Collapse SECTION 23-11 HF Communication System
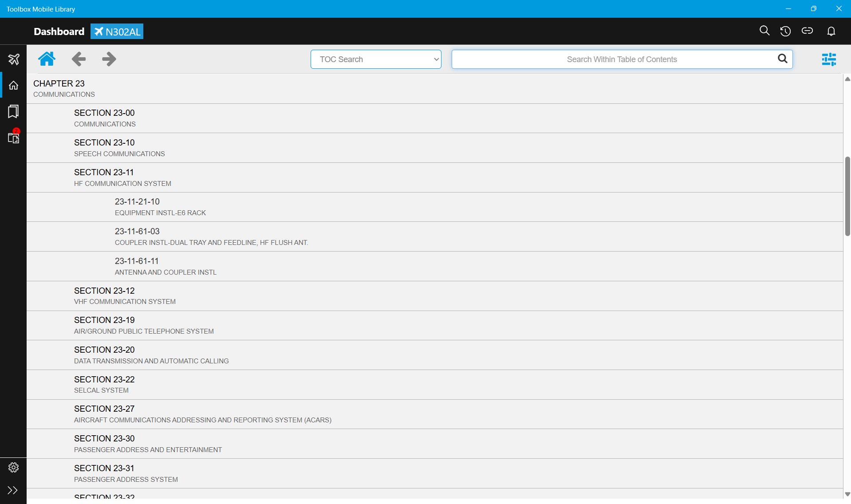This screenshot has width=851, height=504. coord(435,177)
